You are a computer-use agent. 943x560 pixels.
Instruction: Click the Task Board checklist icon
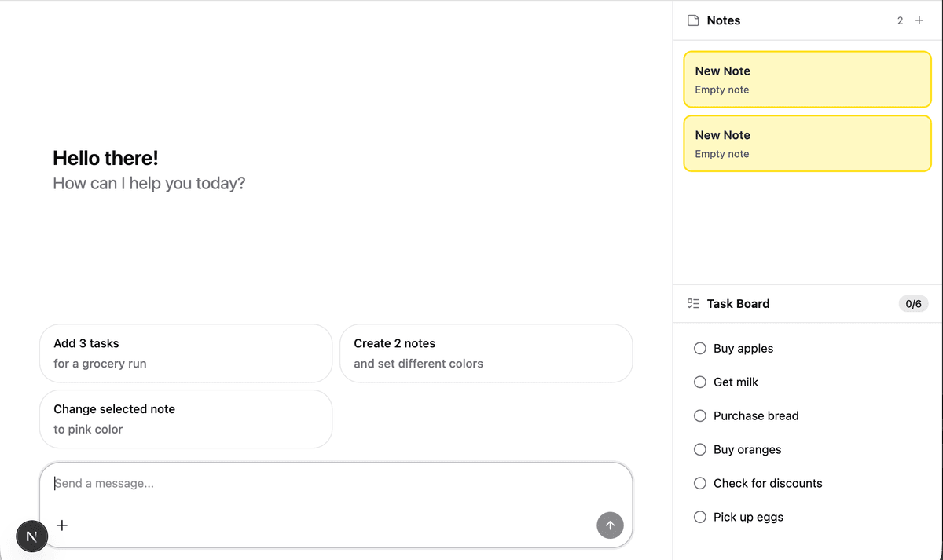click(x=693, y=303)
